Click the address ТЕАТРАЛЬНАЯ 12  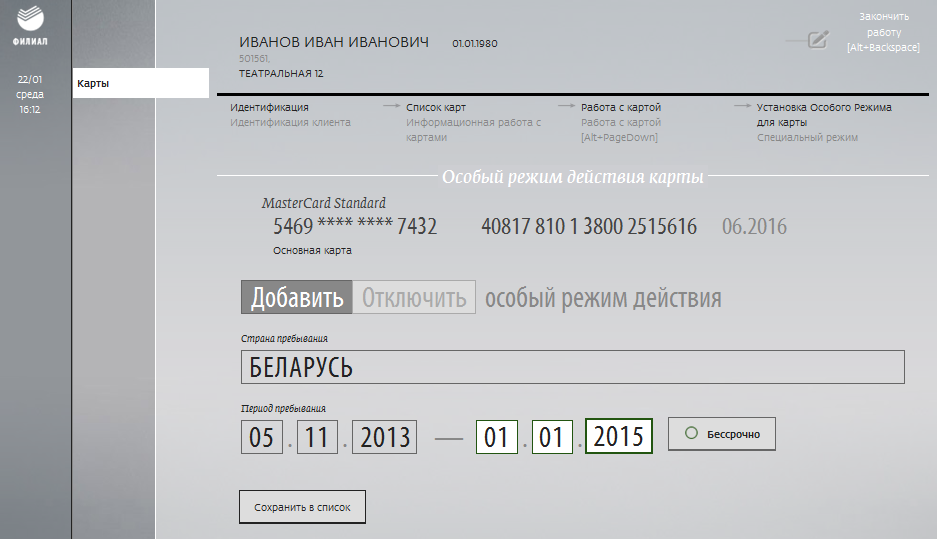pos(281,74)
